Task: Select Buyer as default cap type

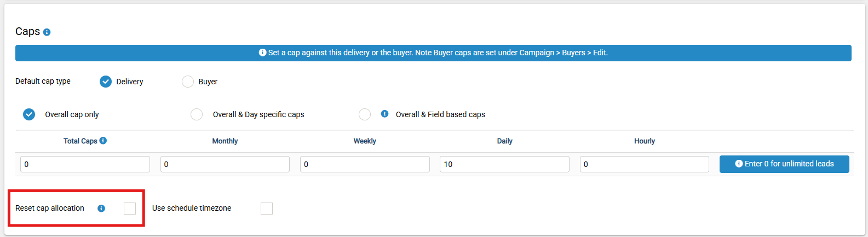Action: coord(188,82)
